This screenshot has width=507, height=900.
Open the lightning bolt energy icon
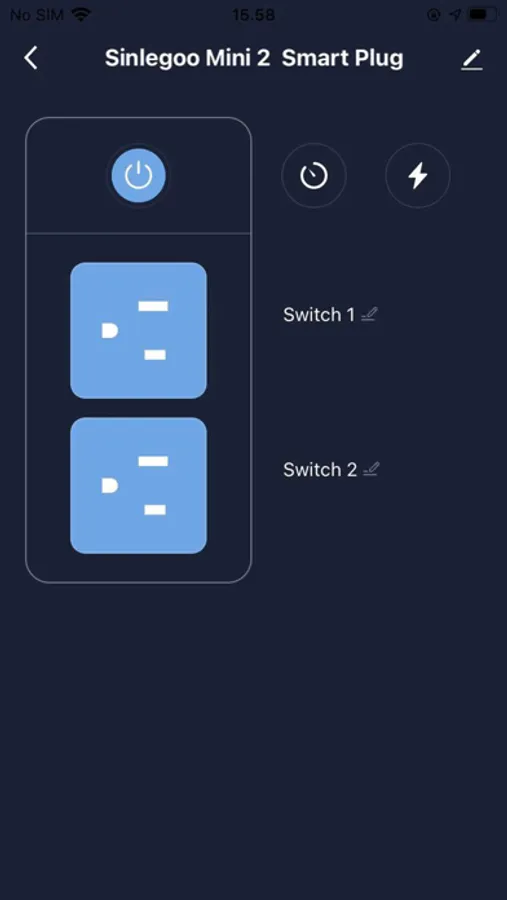pyautogui.click(x=417, y=176)
